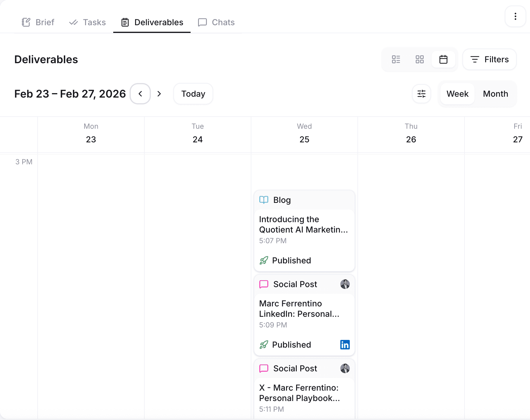This screenshot has height=420, width=530.
Task: Open the Filters panel
Action: [489, 59]
